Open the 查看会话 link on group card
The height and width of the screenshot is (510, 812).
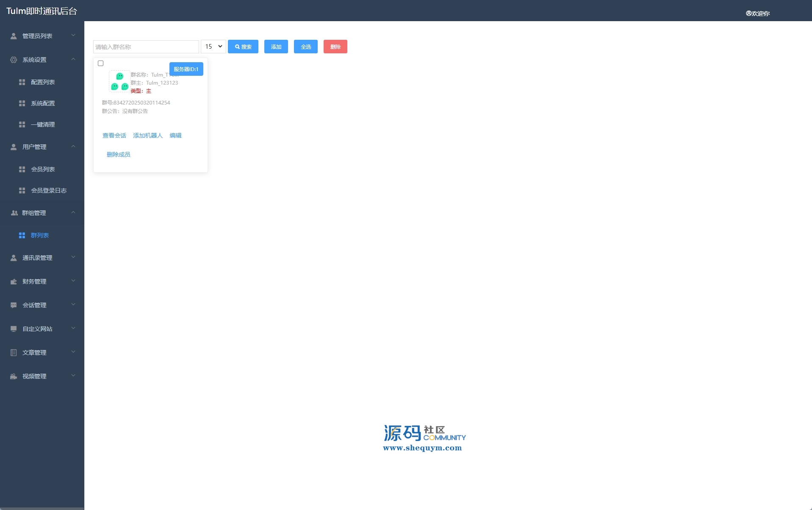click(114, 135)
